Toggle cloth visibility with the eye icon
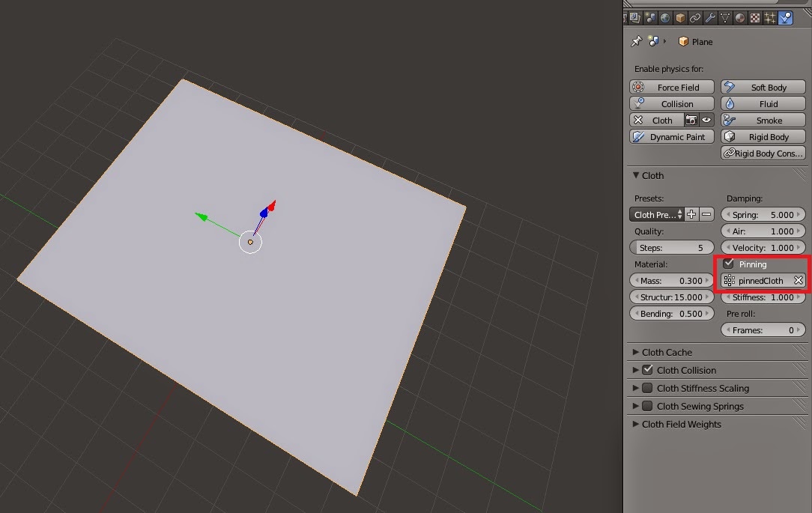The width and height of the screenshot is (812, 513). pyautogui.click(x=706, y=120)
